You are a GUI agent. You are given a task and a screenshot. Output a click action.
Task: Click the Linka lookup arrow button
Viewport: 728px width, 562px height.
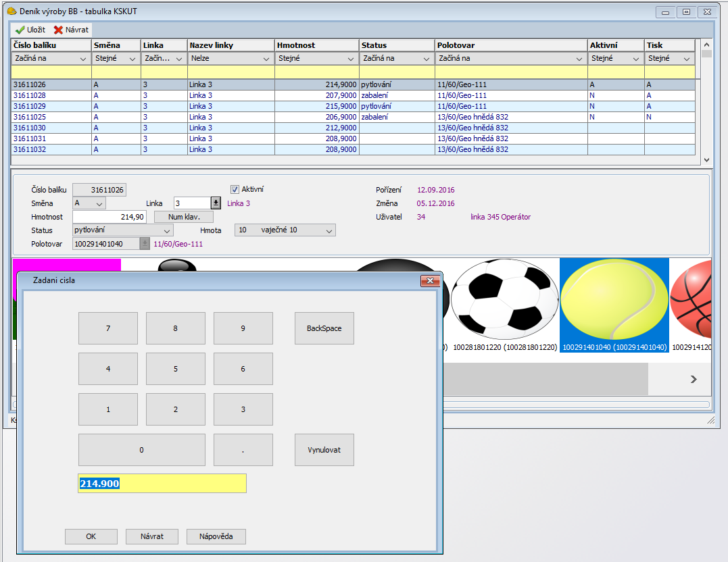tap(216, 203)
